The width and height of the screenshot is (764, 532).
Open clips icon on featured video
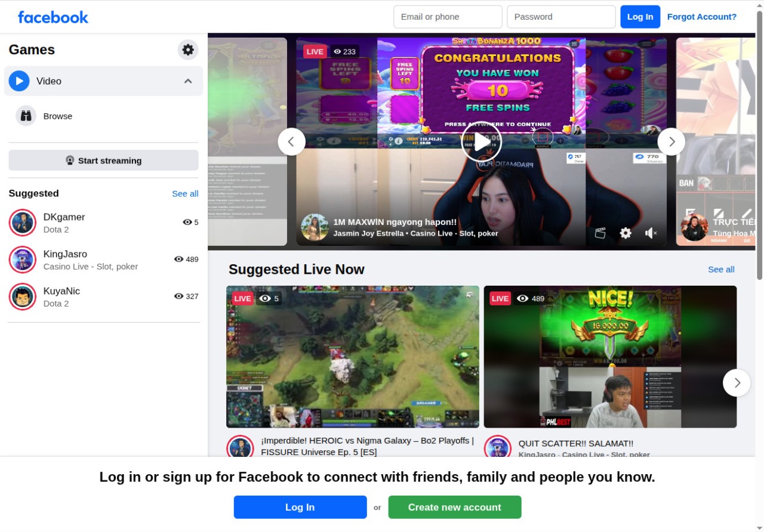tap(600, 233)
